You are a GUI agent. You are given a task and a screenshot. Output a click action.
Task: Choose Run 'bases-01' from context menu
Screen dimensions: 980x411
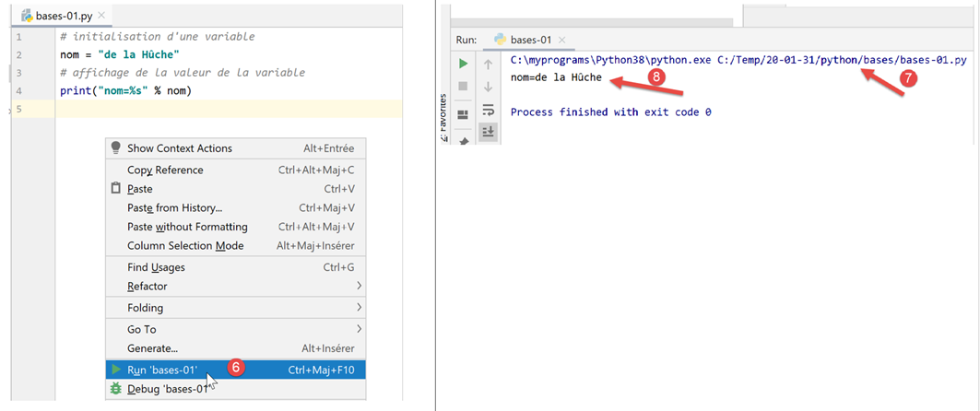click(x=162, y=369)
